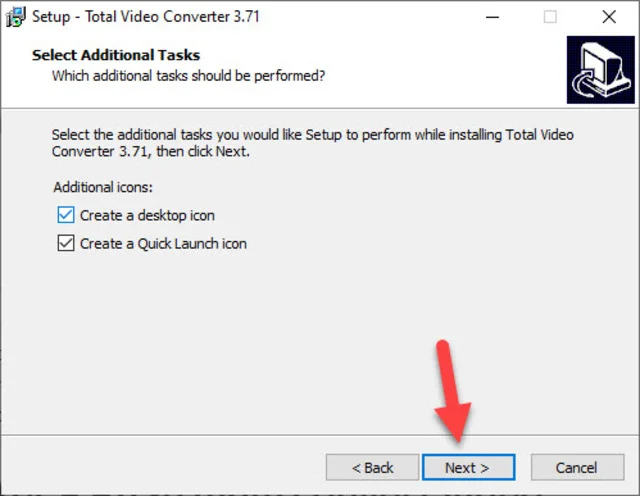Click the red arrow annotation above Next
Screen dimensions: 640x496
point(452,391)
